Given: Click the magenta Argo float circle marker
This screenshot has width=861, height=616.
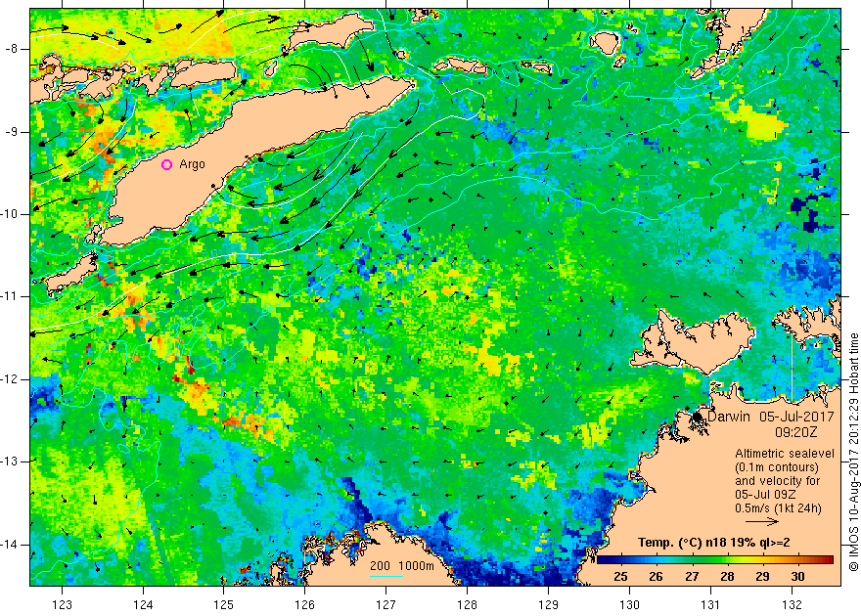Looking at the screenshot, I should pos(167,164).
